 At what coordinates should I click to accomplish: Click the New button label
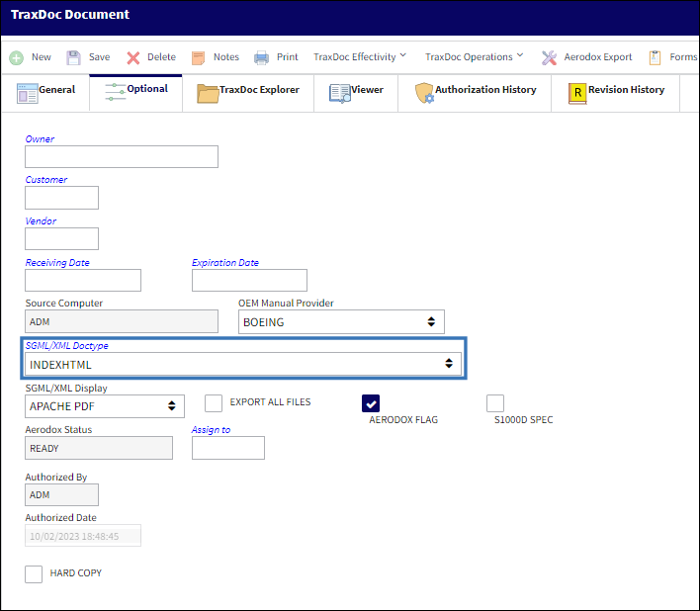click(x=42, y=57)
